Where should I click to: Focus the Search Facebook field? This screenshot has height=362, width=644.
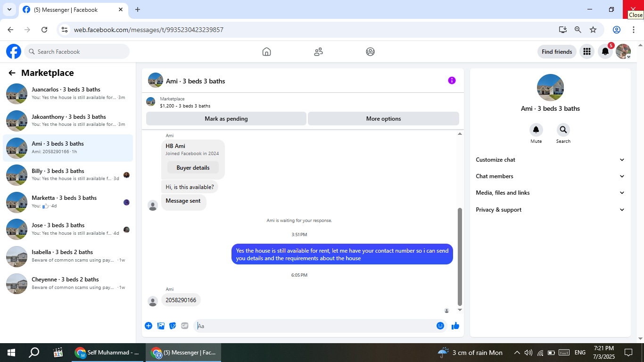[x=77, y=52]
